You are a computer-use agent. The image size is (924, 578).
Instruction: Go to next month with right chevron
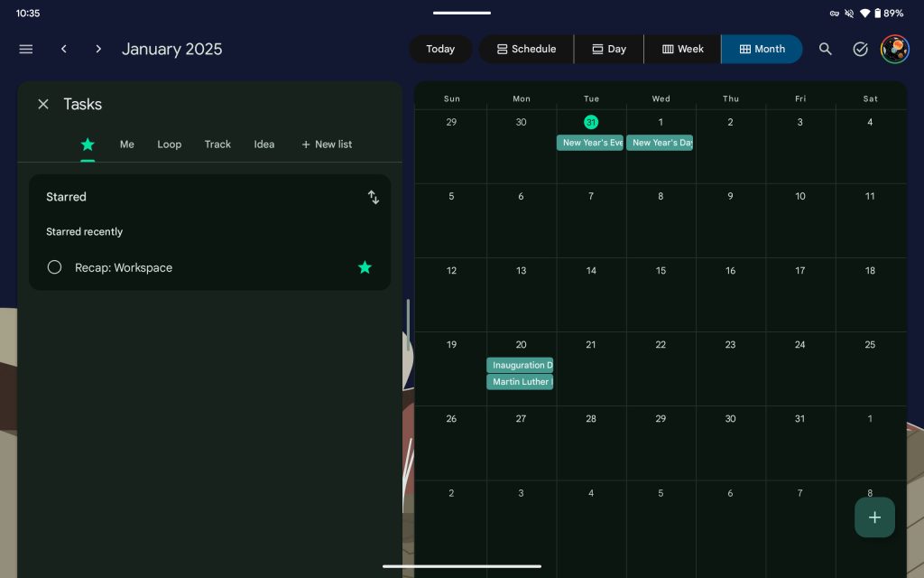click(x=98, y=49)
